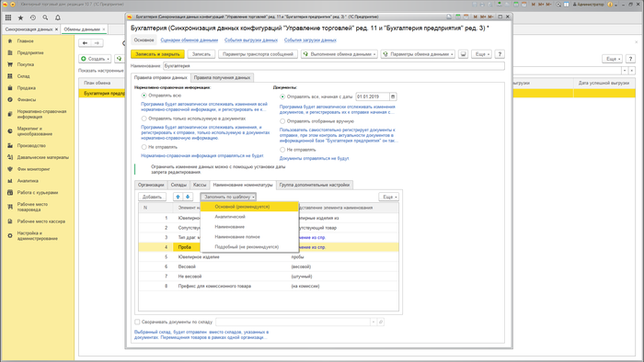Choose 'Наименование полное' template
Image resolution: width=644 pixels, height=362 pixels.
coord(249,237)
